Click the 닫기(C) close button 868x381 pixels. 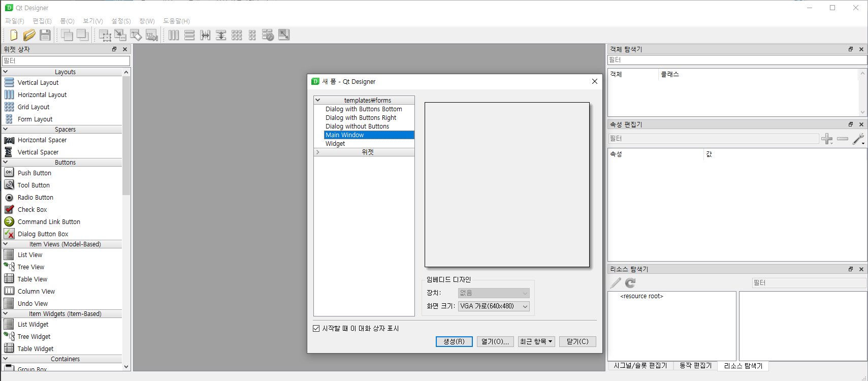(577, 341)
